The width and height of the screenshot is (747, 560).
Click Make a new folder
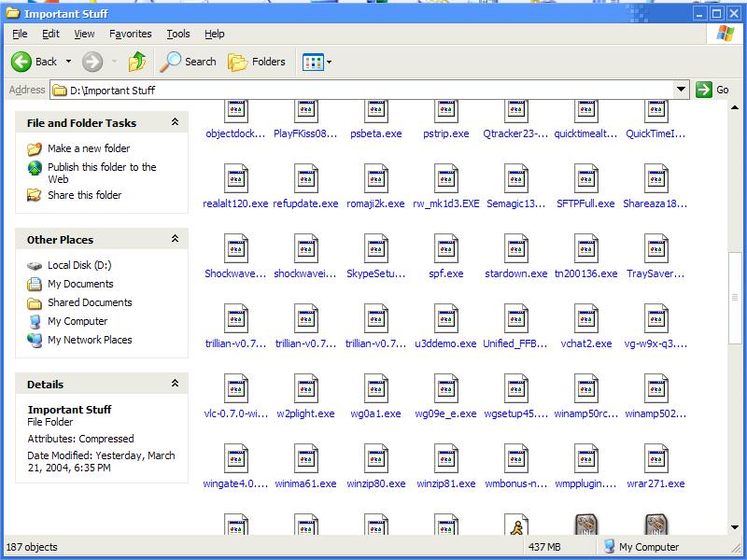89,148
